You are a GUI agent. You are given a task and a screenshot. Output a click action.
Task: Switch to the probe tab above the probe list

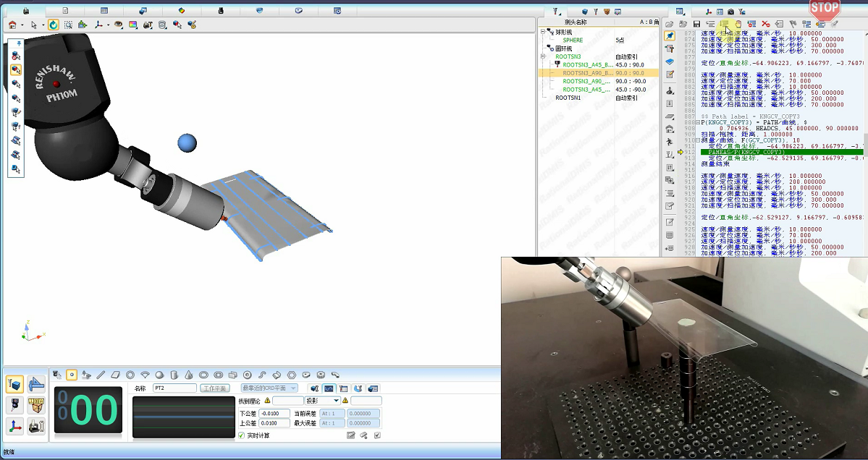(556, 12)
